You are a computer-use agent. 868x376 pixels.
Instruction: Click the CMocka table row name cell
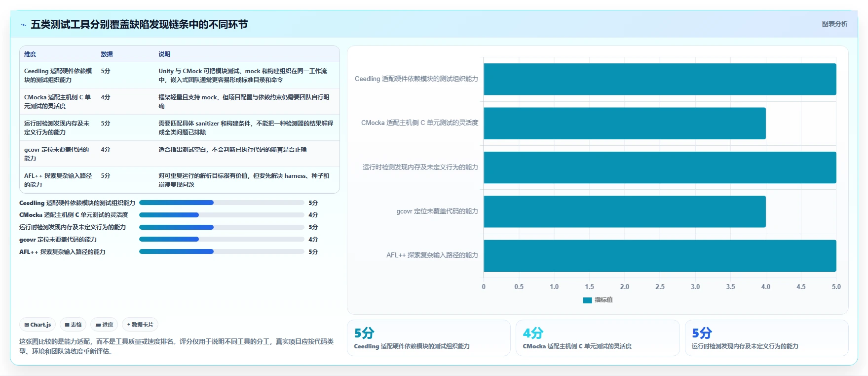pos(58,102)
